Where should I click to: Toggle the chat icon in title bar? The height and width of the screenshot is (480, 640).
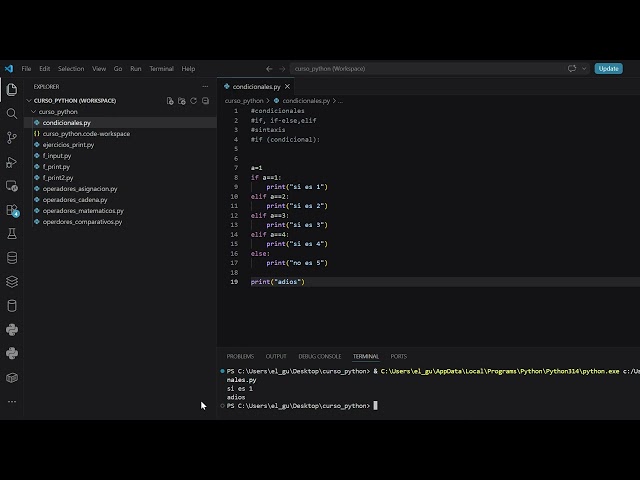tap(572, 69)
